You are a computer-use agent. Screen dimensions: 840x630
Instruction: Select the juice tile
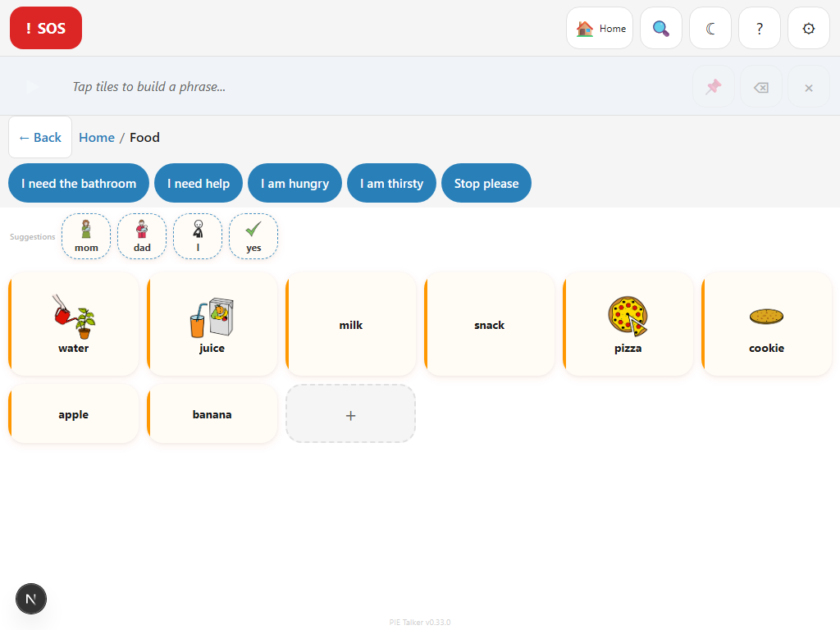pos(212,323)
